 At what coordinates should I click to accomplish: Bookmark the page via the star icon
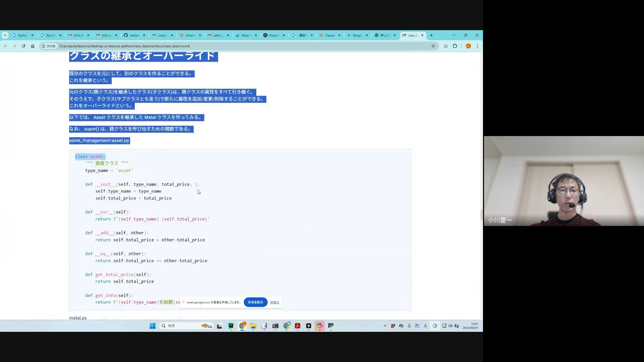click(433, 46)
